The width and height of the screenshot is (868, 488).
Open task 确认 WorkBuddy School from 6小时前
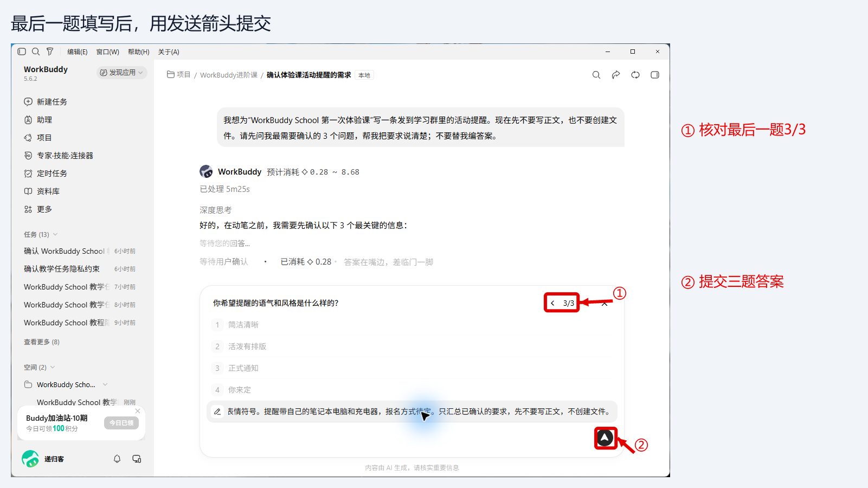(x=80, y=251)
